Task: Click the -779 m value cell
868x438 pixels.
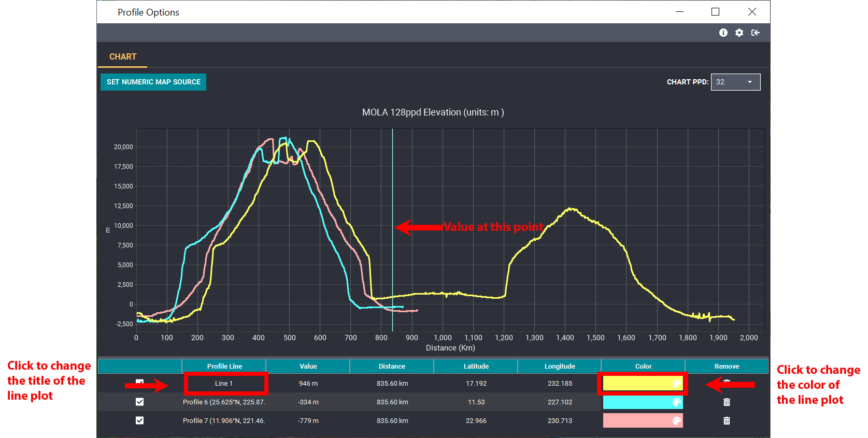Action: click(308, 420)
